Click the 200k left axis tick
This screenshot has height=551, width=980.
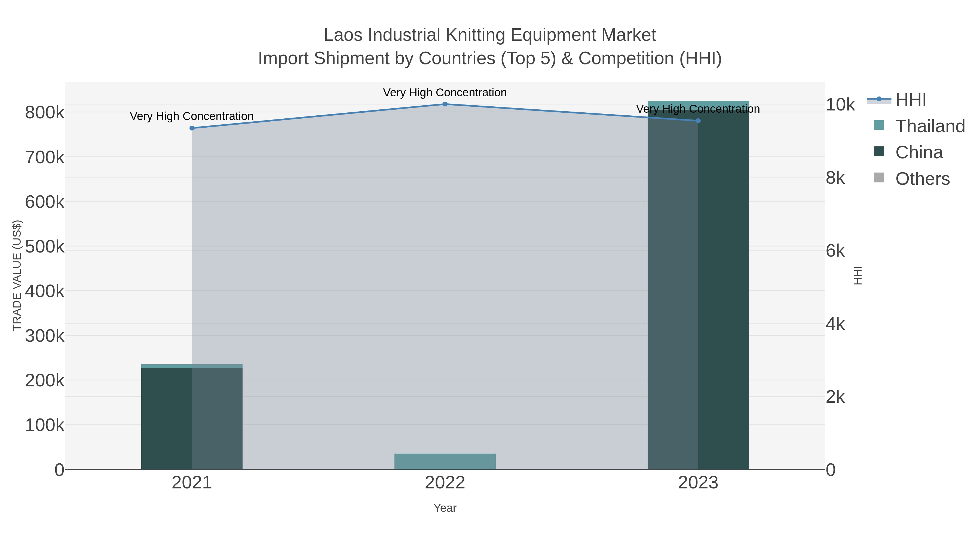pos(45,381)
